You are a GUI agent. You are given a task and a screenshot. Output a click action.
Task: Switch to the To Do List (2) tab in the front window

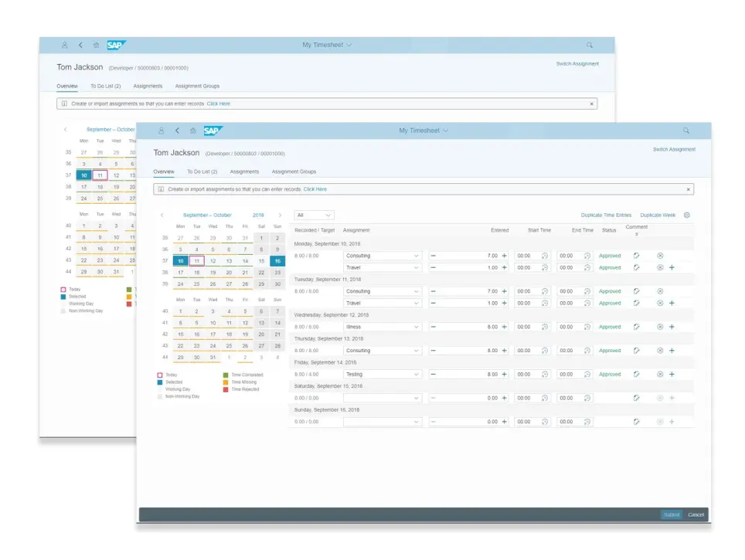[x=202, y=171]
